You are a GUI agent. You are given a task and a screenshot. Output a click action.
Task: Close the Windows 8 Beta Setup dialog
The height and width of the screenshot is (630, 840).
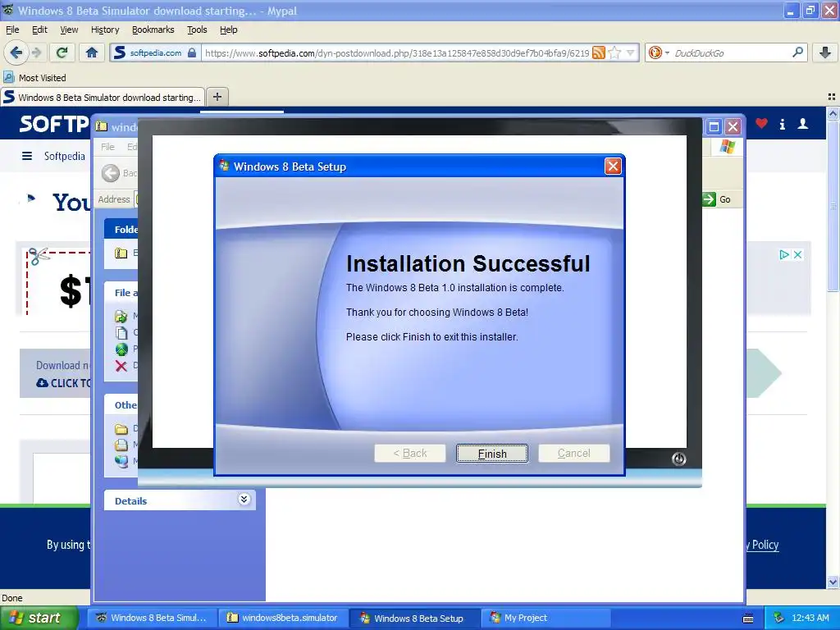coord(613,167)
